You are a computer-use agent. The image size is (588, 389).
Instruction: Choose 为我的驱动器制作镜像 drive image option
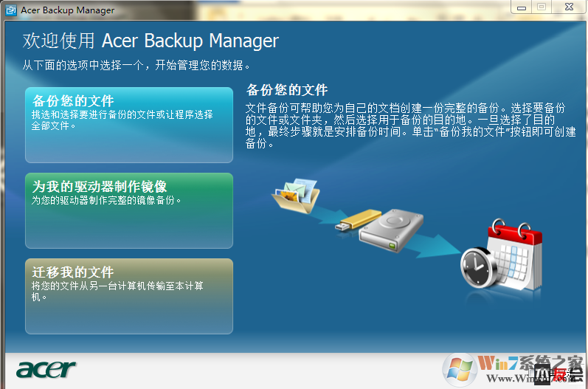pos(129,210)
